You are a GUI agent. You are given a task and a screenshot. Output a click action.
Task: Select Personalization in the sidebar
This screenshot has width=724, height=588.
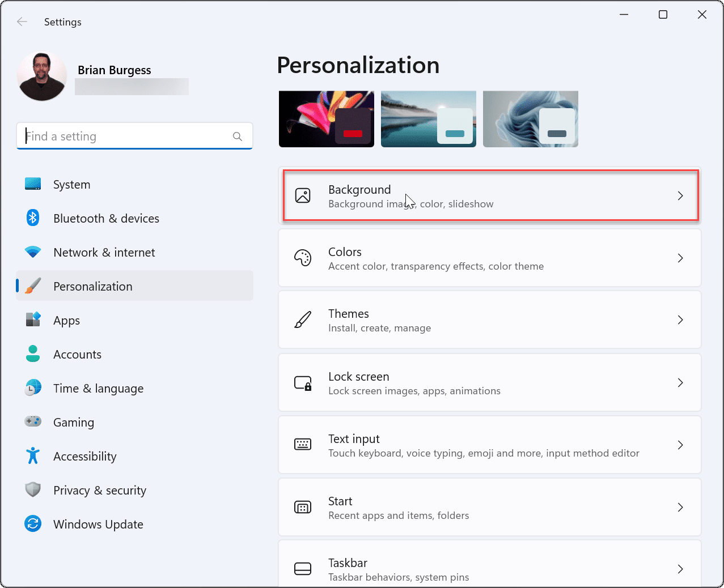tap(92, 286)
